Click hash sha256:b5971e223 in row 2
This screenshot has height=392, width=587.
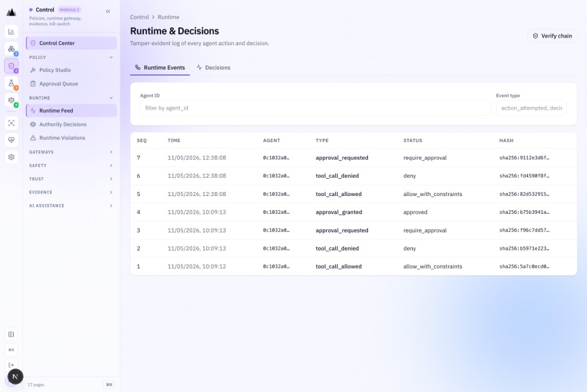click(x=524, y=249)
